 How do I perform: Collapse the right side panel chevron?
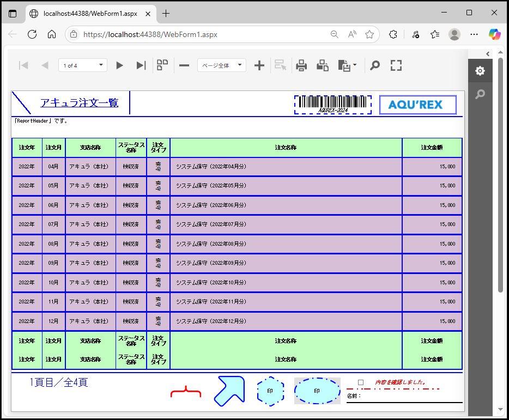pyautogui.click(x=488, y=53)
